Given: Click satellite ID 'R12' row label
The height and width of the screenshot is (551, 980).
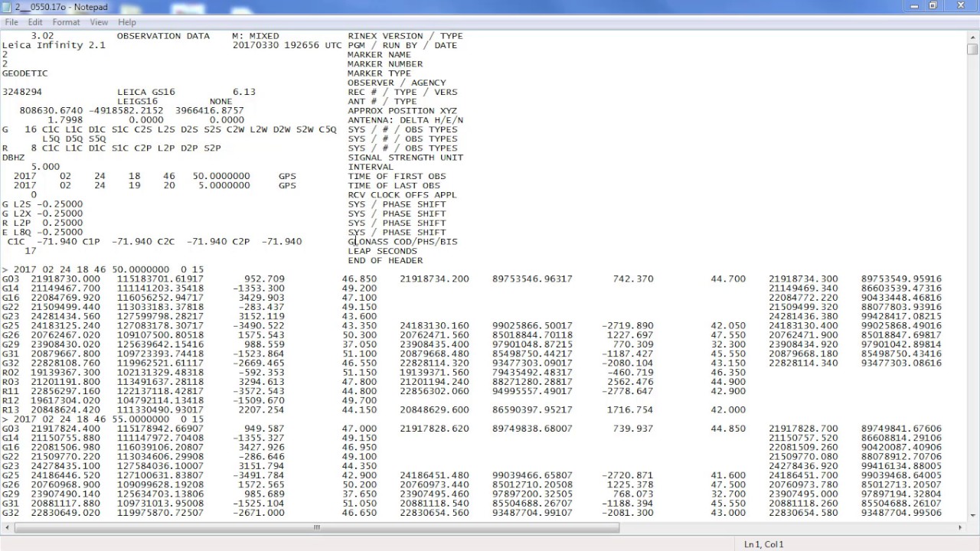Looking at the screenshot, I should [10, 400].
